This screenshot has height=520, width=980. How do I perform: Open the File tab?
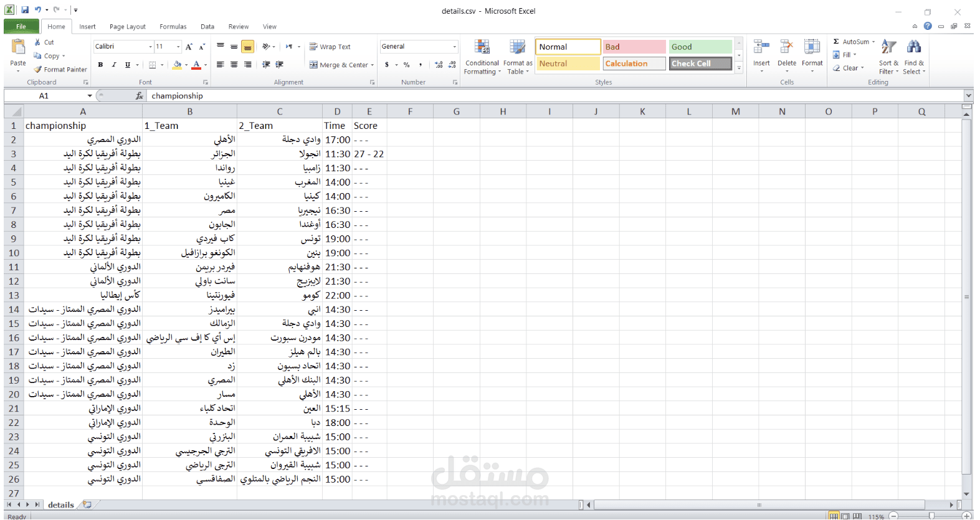[x=21, y=26]
